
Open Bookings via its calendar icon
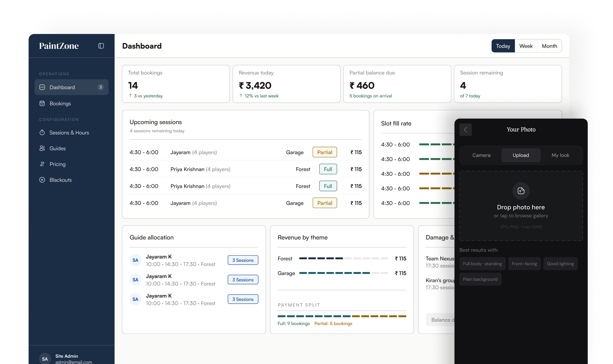point(42,103)
